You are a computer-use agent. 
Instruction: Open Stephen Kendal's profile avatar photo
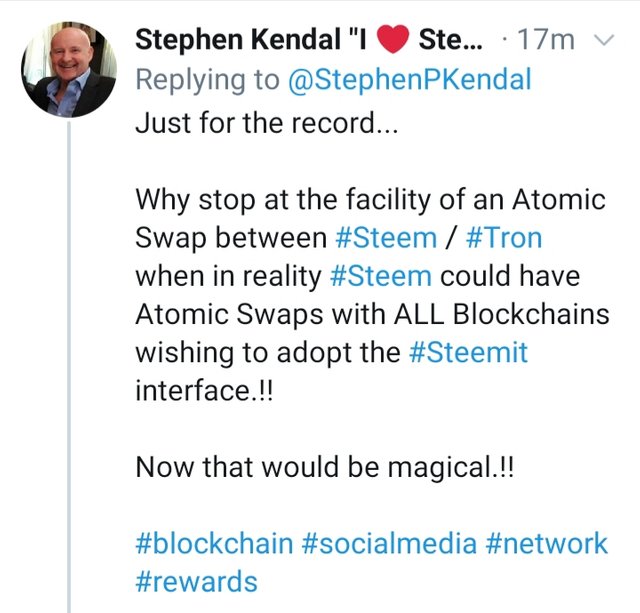[69, 69]
